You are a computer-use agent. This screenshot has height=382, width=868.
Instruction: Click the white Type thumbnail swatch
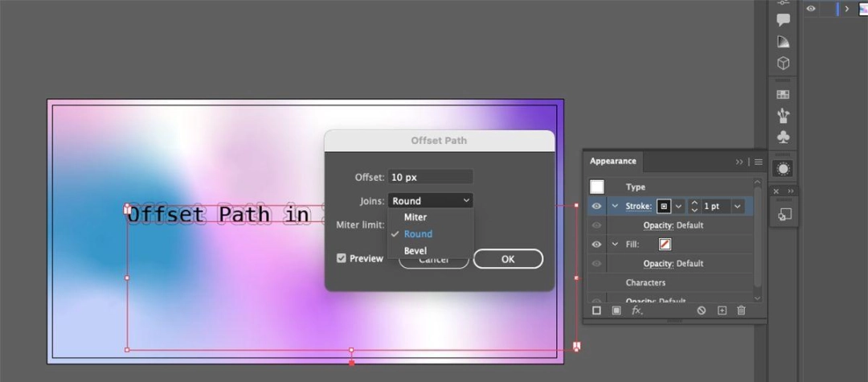pos(596,187)
